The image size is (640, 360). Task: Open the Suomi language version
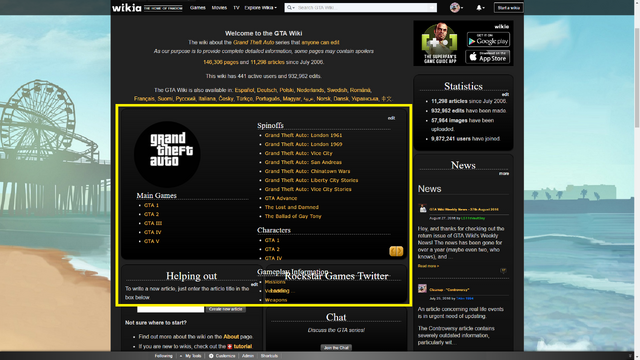(x=165, y=98)
